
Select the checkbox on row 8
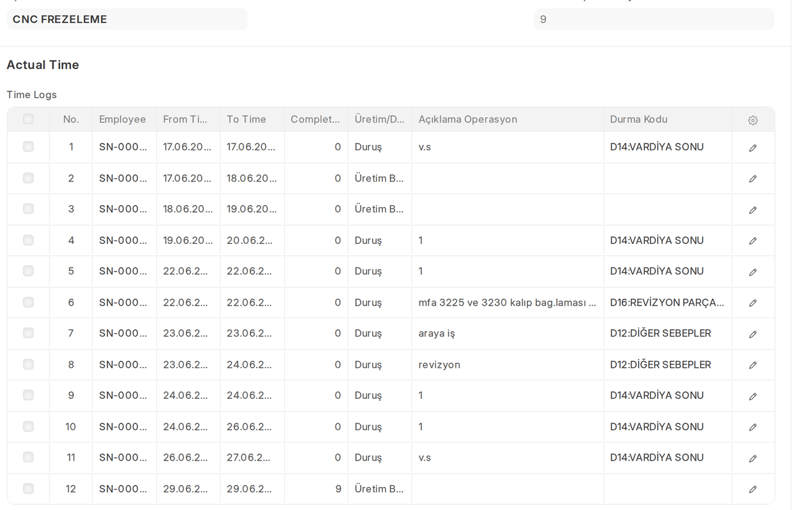[x=28, y=364]
